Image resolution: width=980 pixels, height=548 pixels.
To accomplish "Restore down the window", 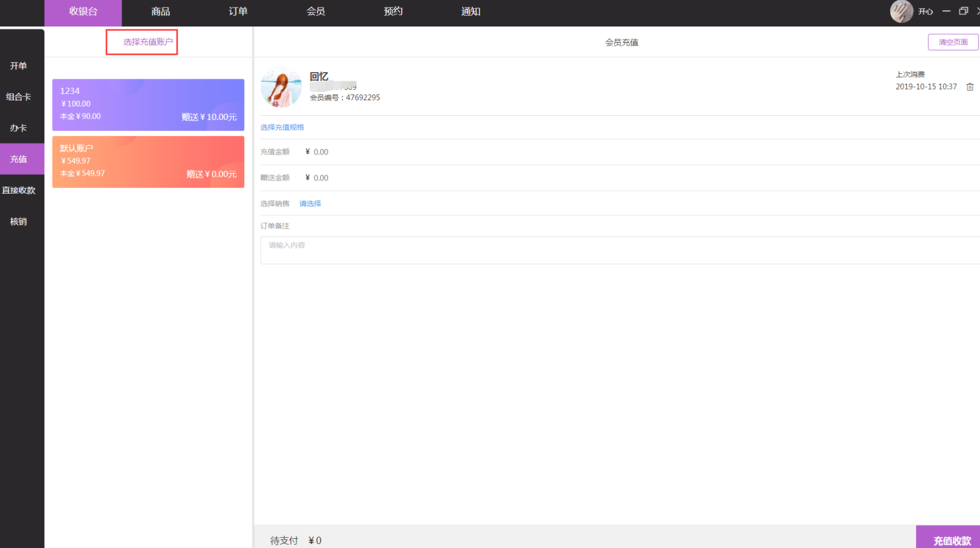I will click(x=963, y=11).
